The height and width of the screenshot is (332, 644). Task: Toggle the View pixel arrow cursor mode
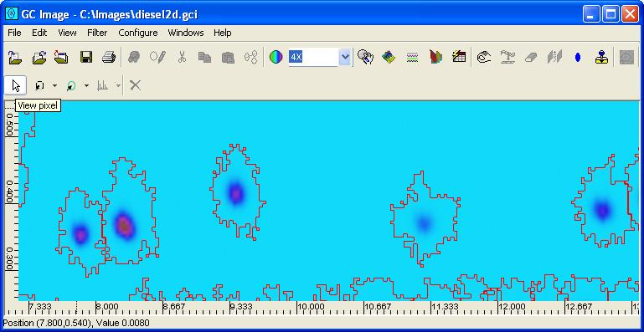(16, 86)
